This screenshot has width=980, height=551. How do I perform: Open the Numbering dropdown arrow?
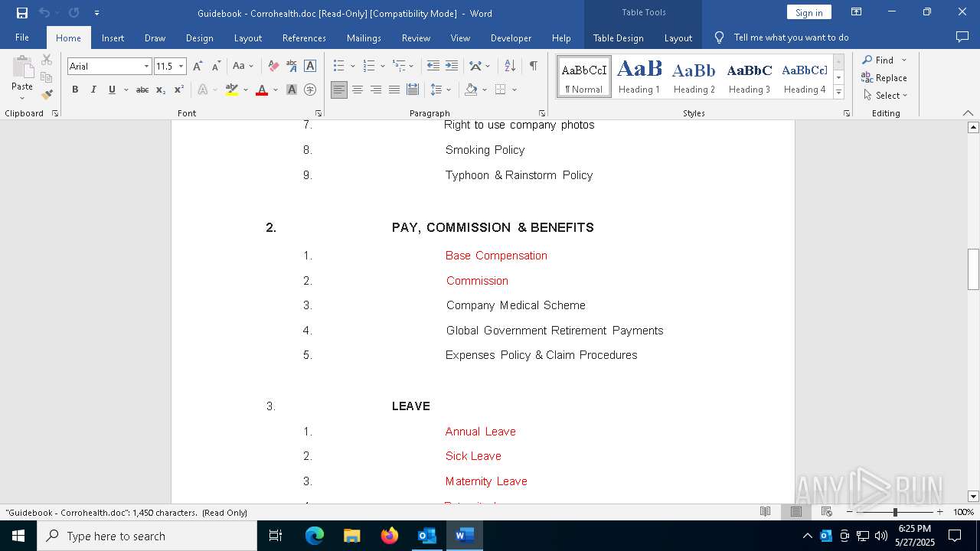coord(382,67)
